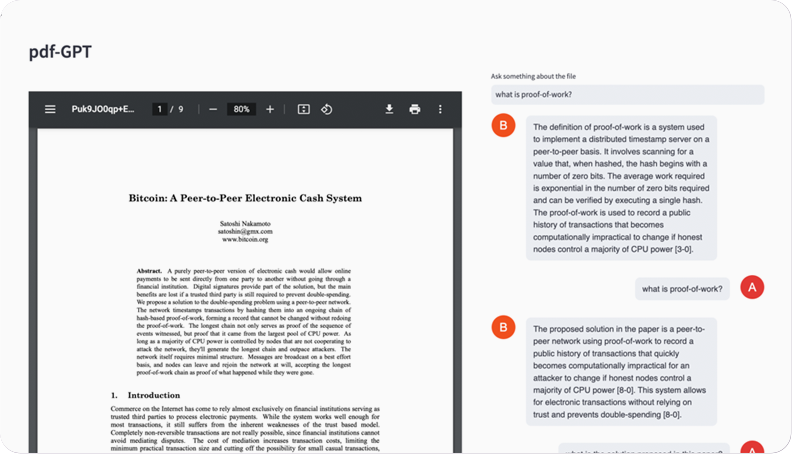The width and height of the screenshot is (792, 454).
Task: Click the page number field
Action: 159,109
